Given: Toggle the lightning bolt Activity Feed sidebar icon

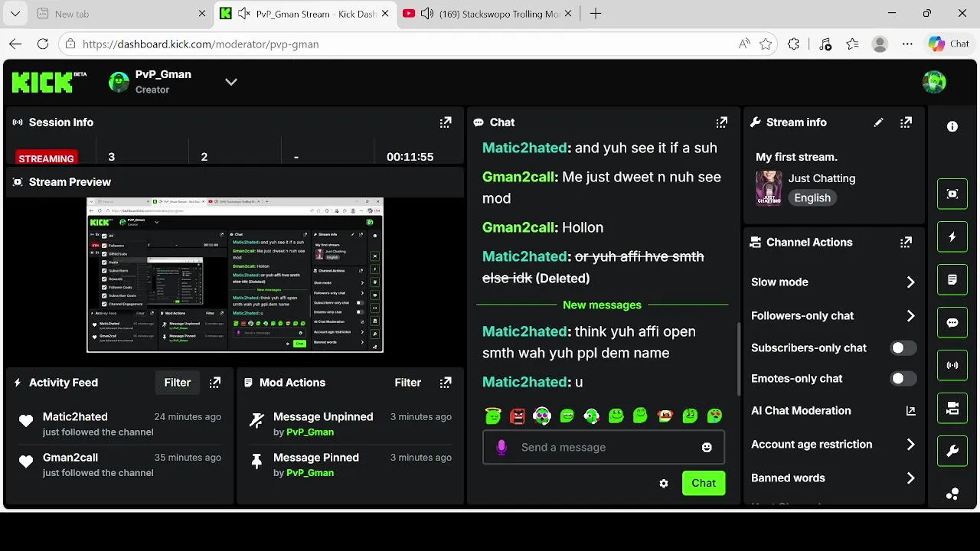Looking at the screenshot, I should pos(952,236).
